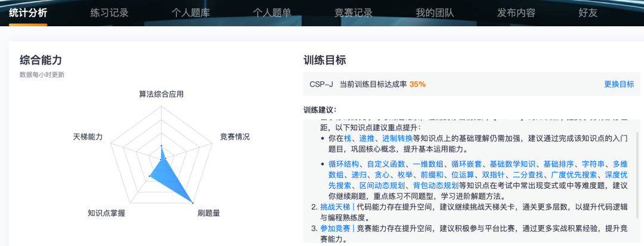The width and height of the screenshot is (644, 246).
Task: Go to the 个人题单 tab
Action: (x=272, y=13)
